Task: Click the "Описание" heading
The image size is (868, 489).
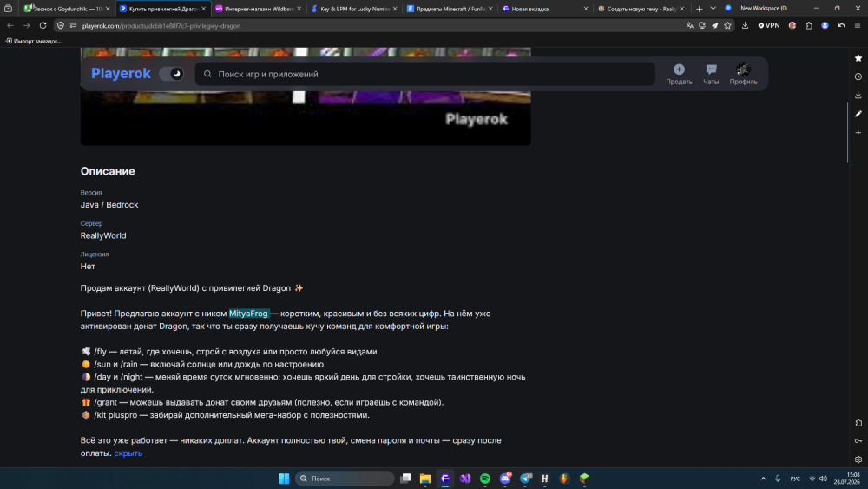Action: click(108, 171)
